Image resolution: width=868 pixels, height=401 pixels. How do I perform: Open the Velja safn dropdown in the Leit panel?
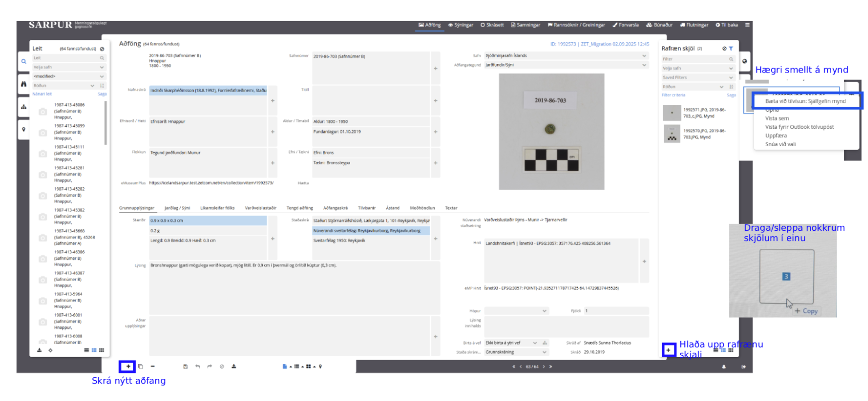(69, 67)
